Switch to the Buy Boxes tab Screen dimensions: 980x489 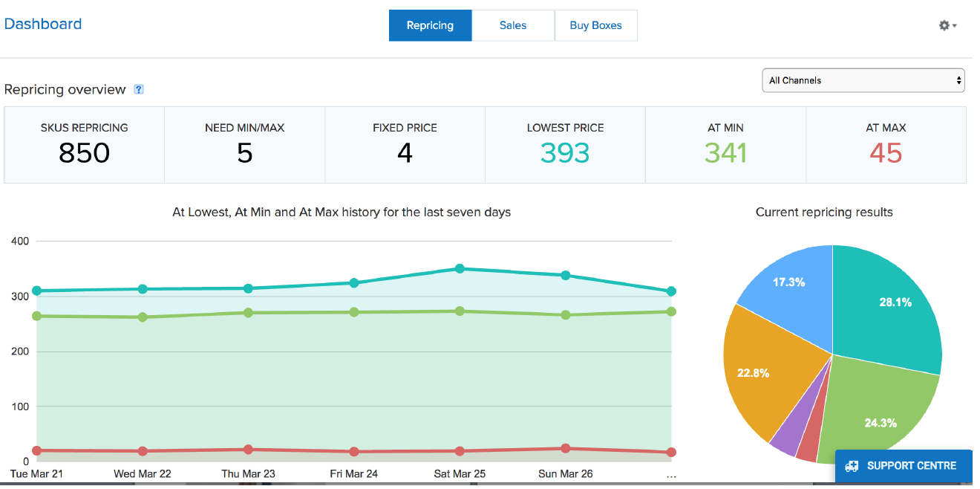(595, 25)
